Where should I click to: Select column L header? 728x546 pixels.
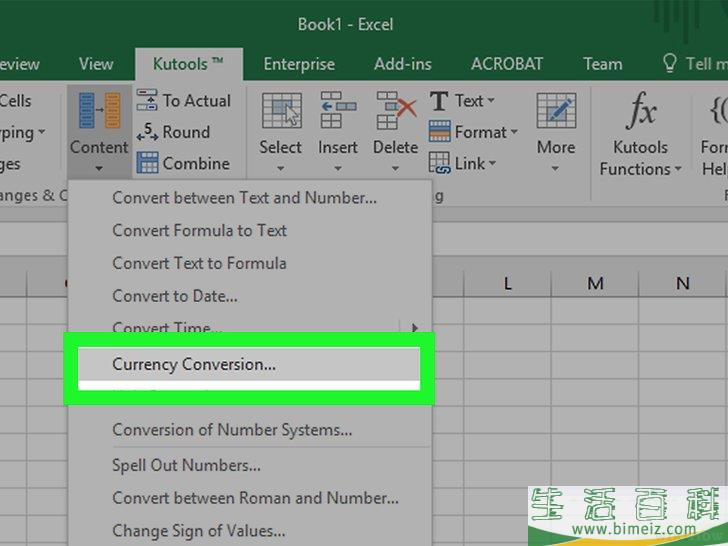(x=507, y=283)
